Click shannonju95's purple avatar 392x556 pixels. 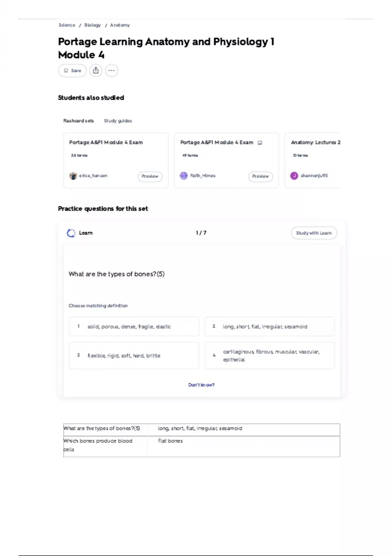click(294, 176)
